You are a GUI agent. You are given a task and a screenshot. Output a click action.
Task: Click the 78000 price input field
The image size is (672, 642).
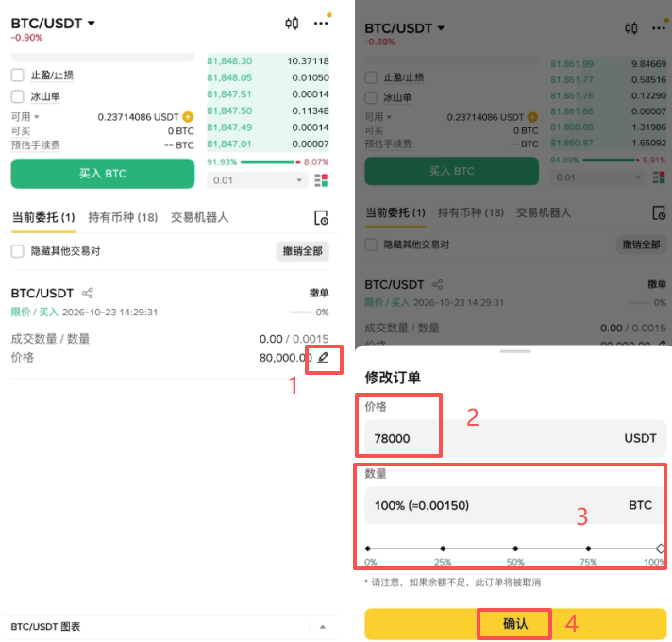[x=515, y=438]
